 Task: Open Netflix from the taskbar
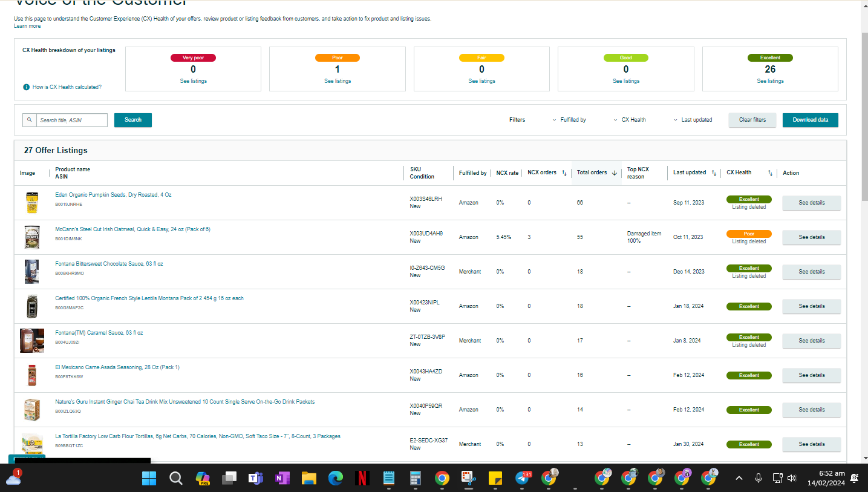[x=362, y=478]
